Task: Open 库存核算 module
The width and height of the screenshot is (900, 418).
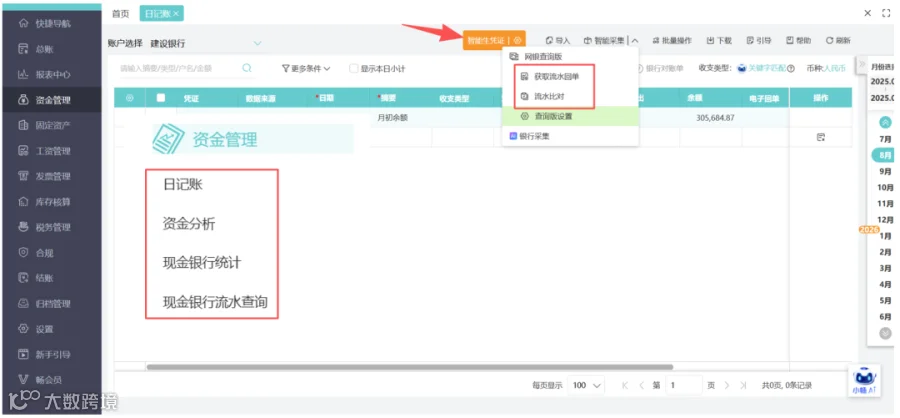Action: 44,202
